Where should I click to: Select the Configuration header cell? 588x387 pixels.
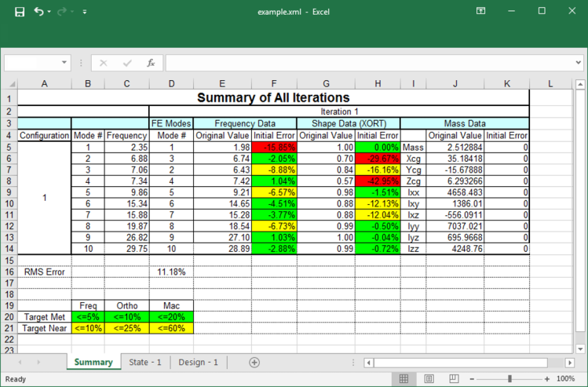pyautogui.click(x=44, y=135)
